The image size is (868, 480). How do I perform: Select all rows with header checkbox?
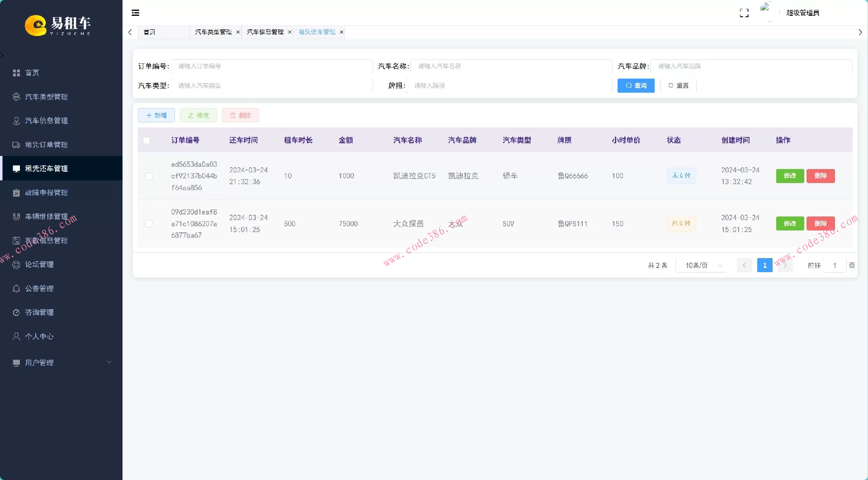146,141
